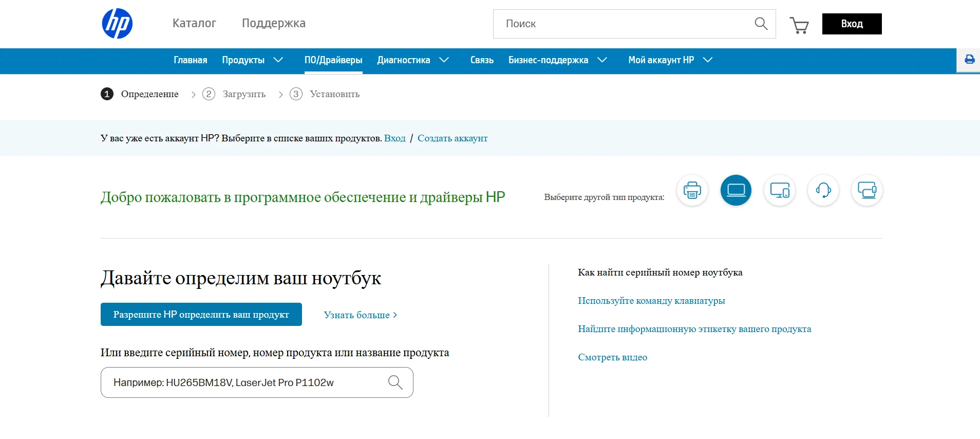Open the shopping cart
The height and width of the screenshot is (439, 980).
(799, 25)
